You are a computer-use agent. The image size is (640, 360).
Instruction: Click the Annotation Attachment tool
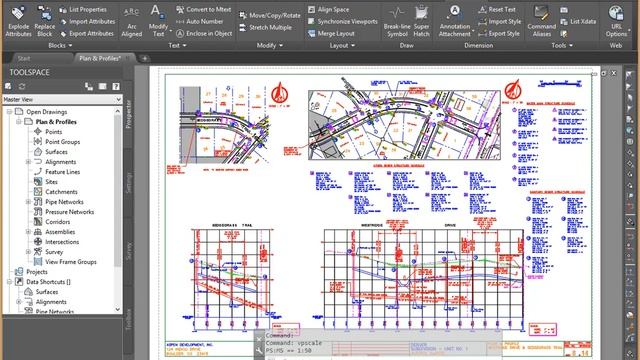(455, 21)
